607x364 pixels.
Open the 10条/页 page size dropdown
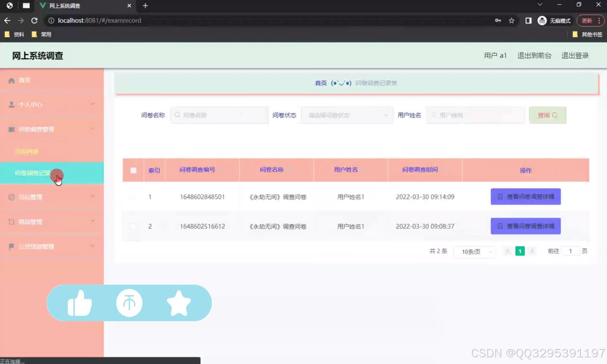point(475,252)
